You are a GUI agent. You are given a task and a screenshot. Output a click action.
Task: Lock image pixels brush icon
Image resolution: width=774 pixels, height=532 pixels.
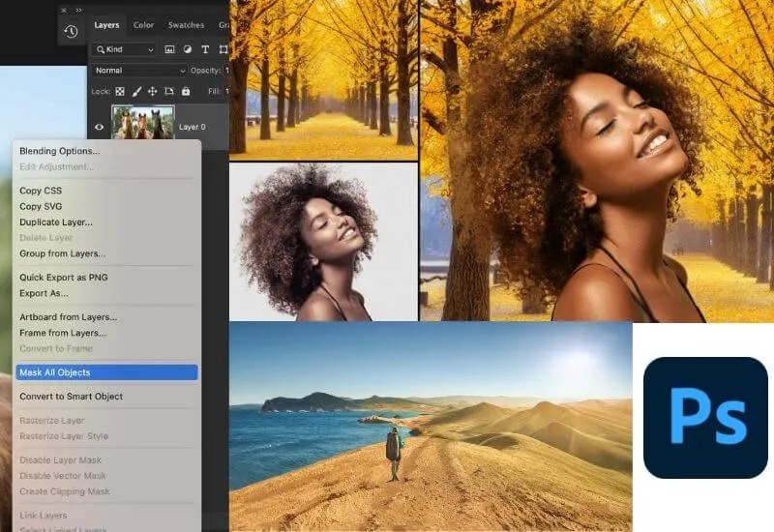[x=136, y=91]
